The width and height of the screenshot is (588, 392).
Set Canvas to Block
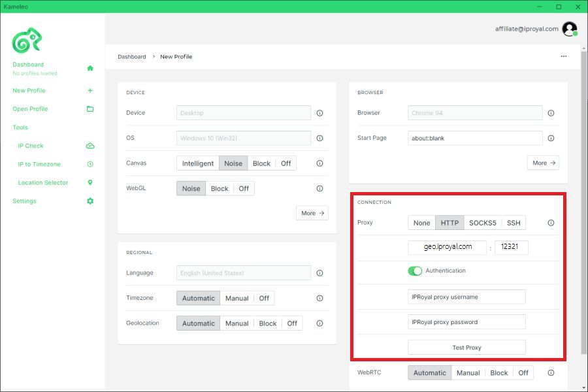coord(261,163)
